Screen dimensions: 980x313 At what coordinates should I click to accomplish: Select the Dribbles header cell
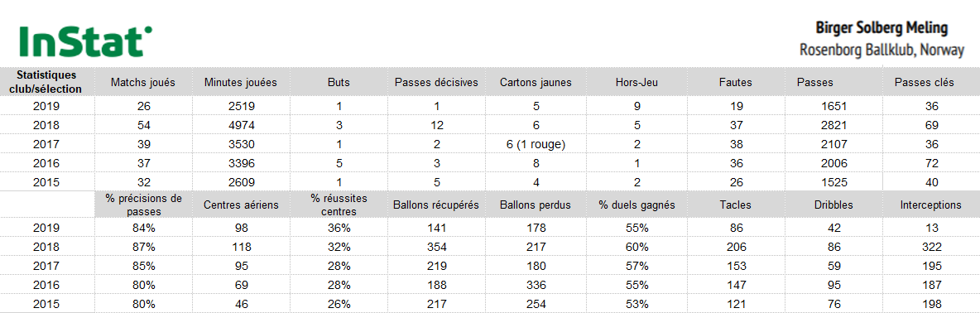[x=835, y=205]
